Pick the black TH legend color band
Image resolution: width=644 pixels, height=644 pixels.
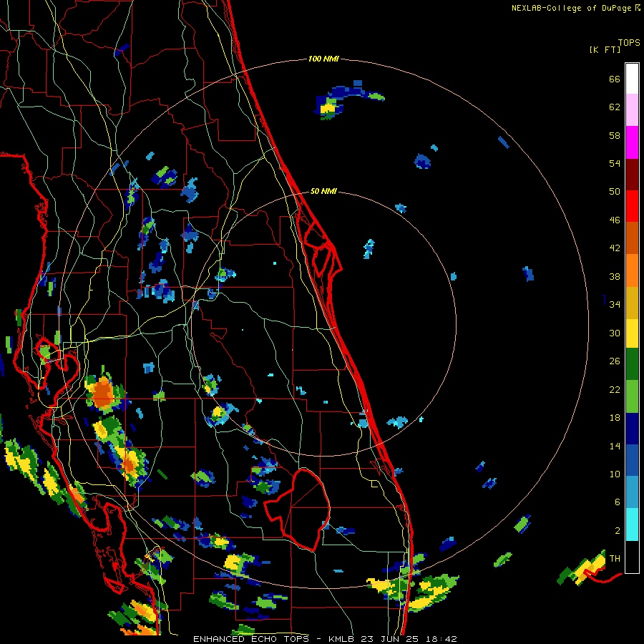632,557
